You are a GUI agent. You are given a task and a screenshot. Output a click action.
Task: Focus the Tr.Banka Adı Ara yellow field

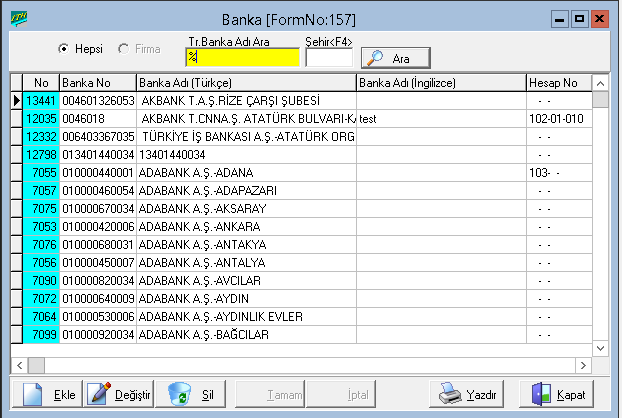tap(242, 57)
